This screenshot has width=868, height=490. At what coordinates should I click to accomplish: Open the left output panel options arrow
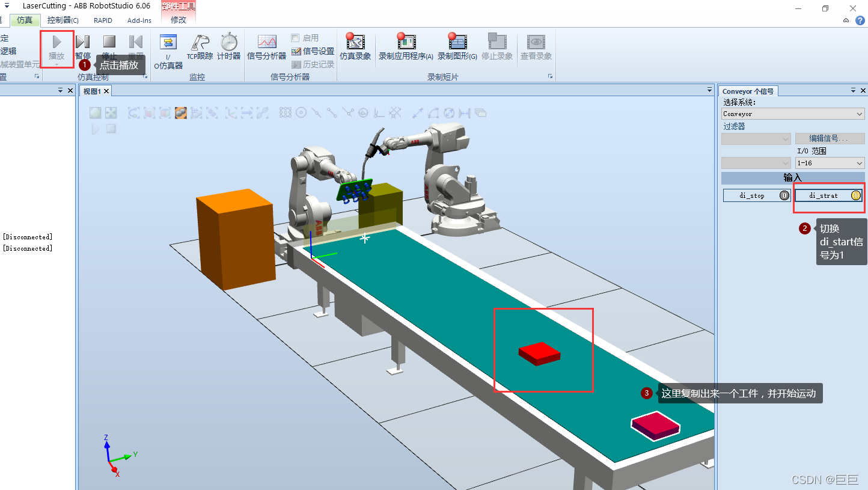click(61, 90)
